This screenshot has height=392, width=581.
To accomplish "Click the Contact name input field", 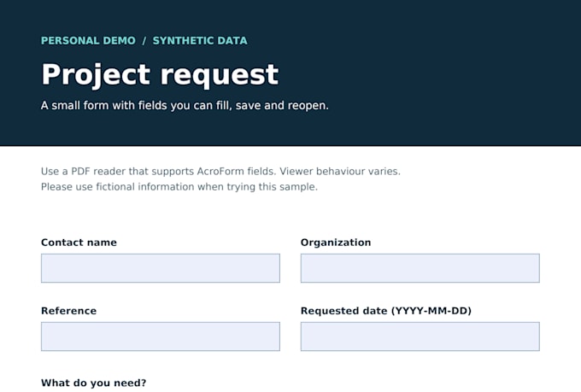I will 161,268.
